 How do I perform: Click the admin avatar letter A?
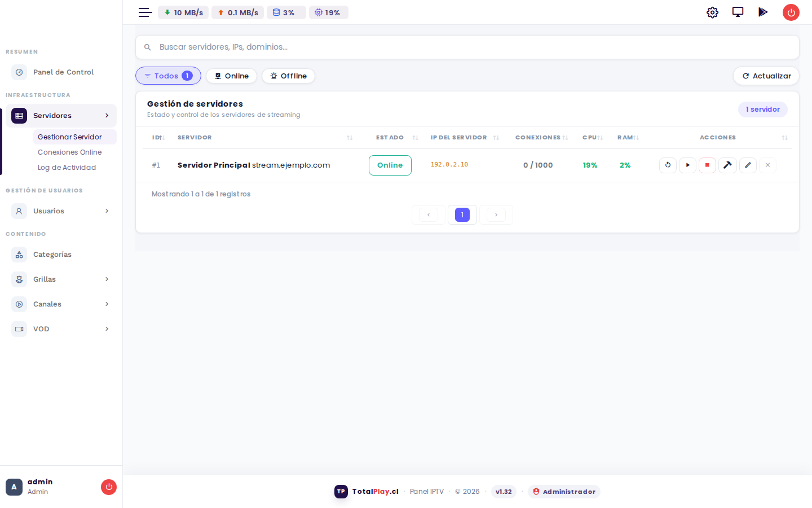[x=14, y=487]
